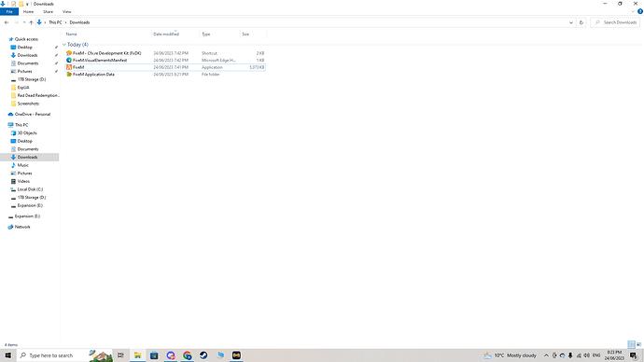Expand the ribbon with the chevron

(633, 11)
